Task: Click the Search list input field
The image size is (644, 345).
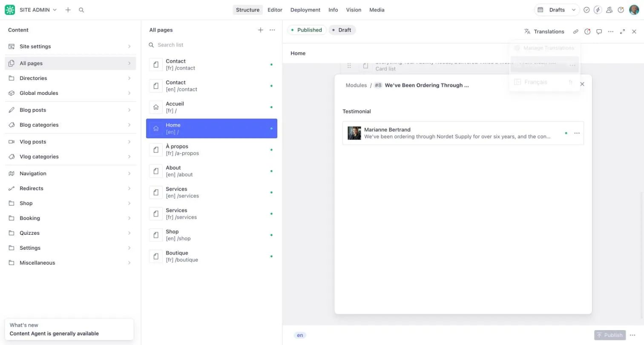Action: 212,45
